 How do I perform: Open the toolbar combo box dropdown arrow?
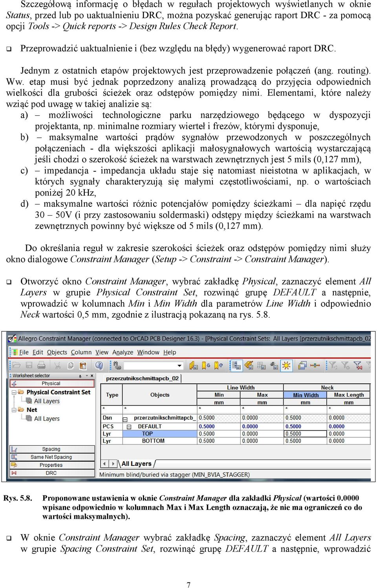coord(179,365)
